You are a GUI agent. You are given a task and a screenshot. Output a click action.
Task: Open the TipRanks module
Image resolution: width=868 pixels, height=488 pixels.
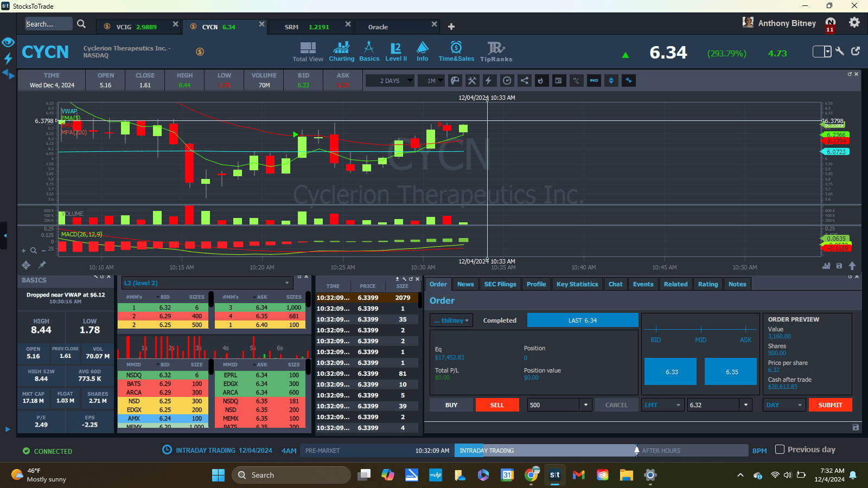[x=496, y=52]
